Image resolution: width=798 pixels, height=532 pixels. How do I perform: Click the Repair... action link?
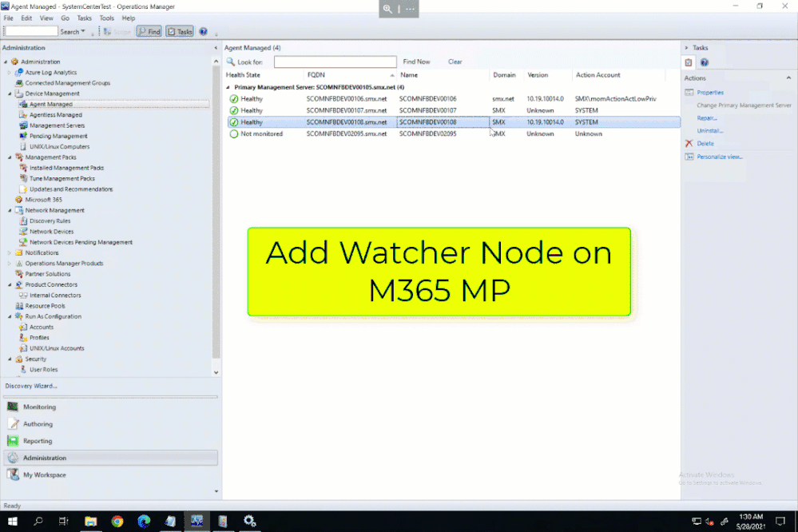coord(707,118)
